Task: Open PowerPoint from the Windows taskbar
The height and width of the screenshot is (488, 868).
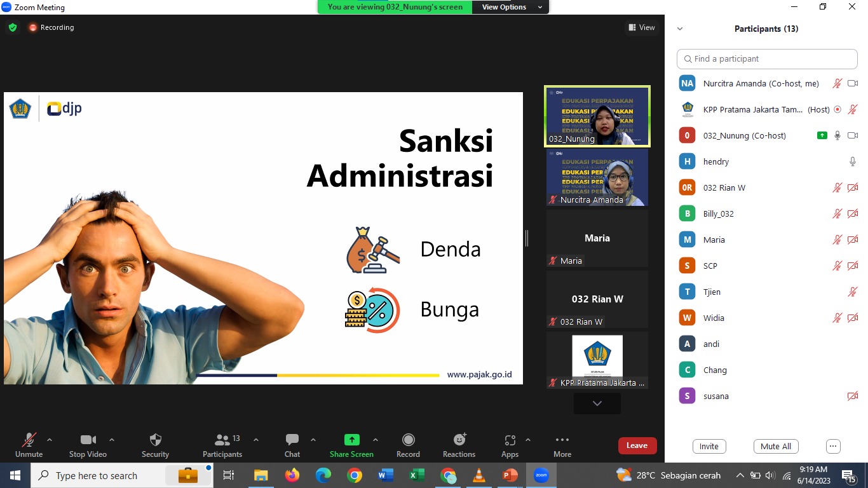Action: coord(510,475)
